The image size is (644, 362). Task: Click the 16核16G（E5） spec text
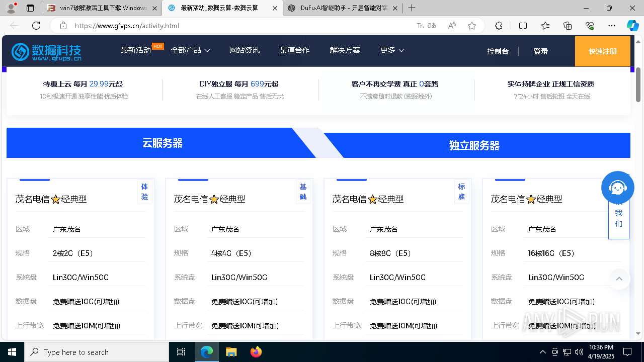click(x=551, y=253)
